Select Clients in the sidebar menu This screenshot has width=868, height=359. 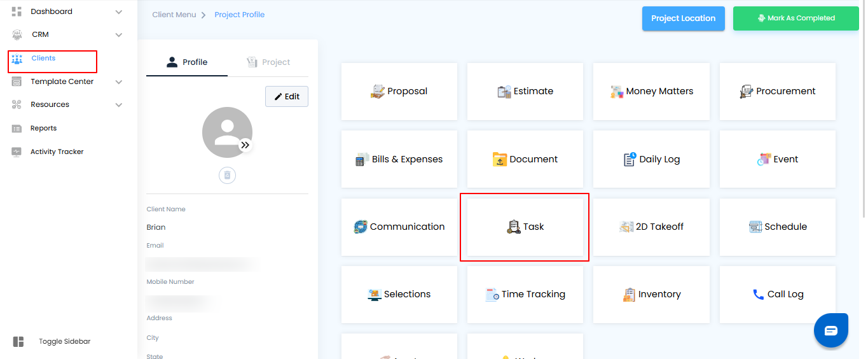pos(43,59)
